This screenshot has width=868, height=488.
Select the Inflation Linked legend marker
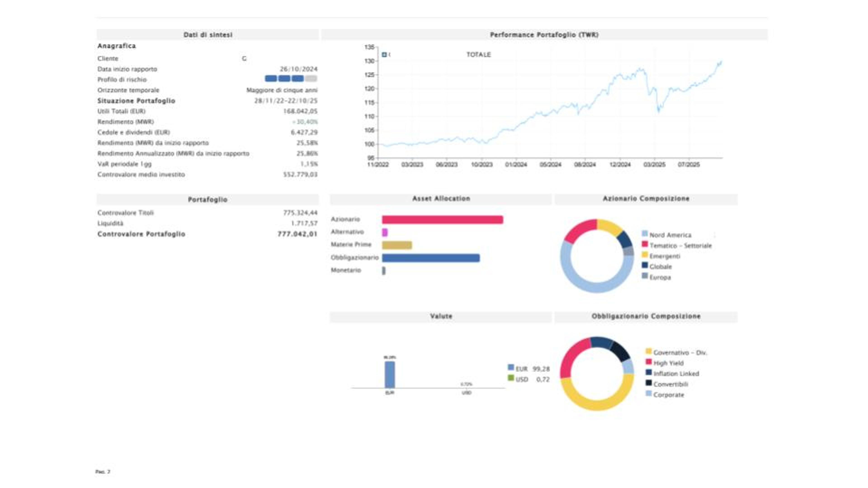649,373
